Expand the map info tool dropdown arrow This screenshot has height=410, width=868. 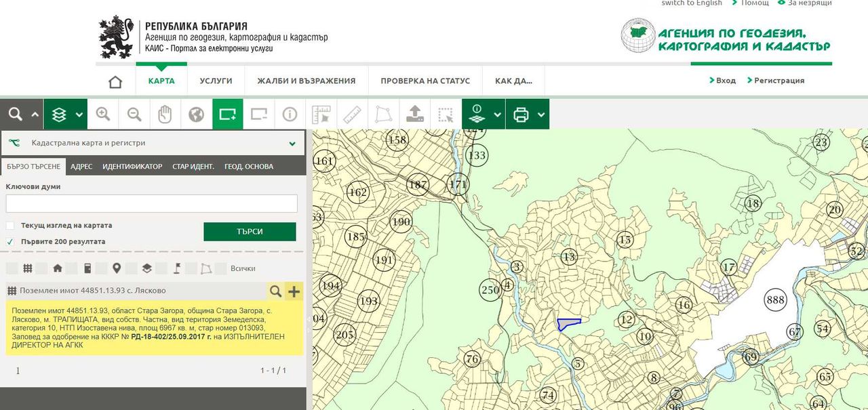[498, 115]
